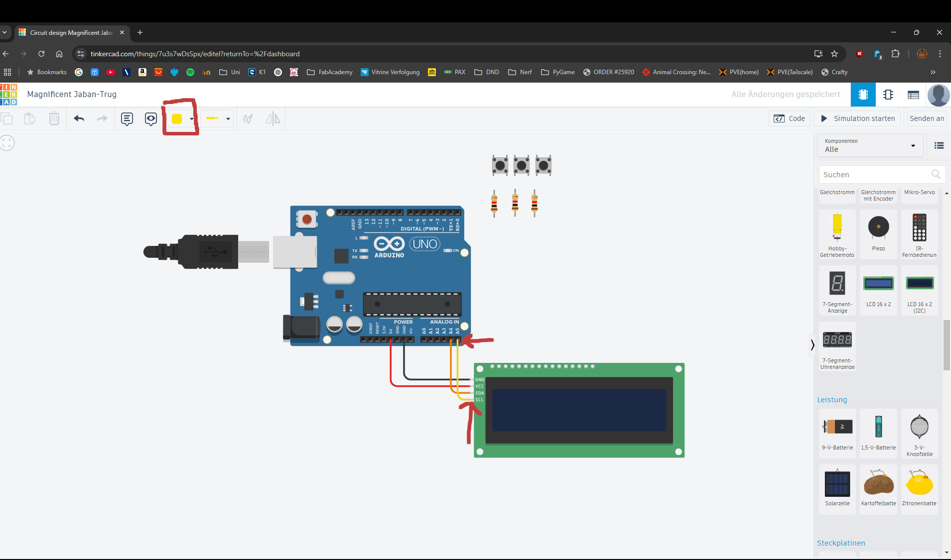Click the mirror flip icon
Image resolution: width=951 pixels, height=560 pixels.
272,118
